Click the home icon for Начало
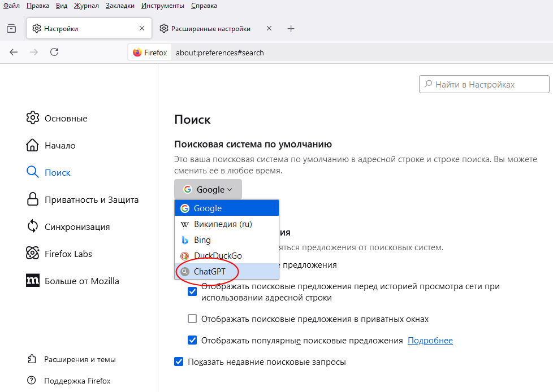553x392 pixels. [32, 145]
